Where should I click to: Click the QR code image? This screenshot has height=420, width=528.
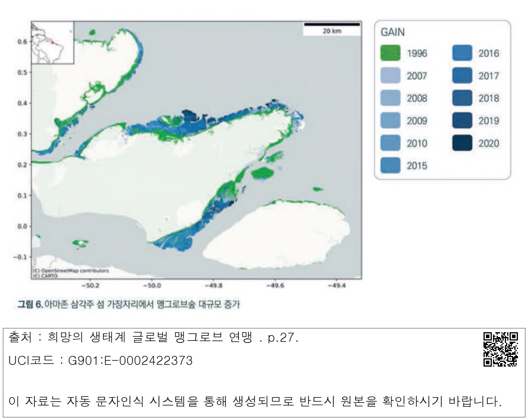[x=500, y=349]
